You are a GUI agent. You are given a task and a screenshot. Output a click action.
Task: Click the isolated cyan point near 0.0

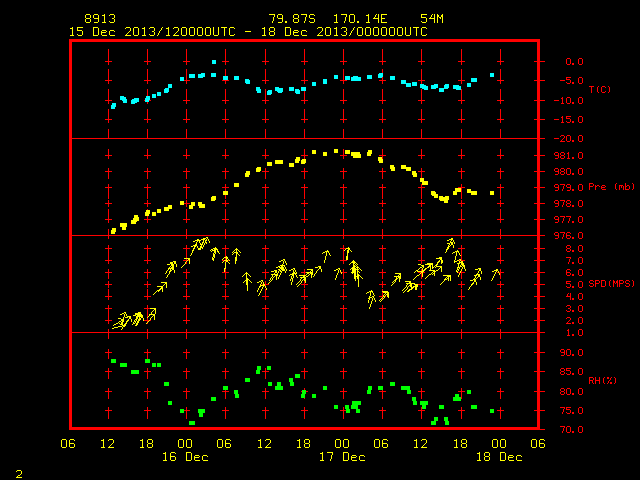click(x=214, y=62)
